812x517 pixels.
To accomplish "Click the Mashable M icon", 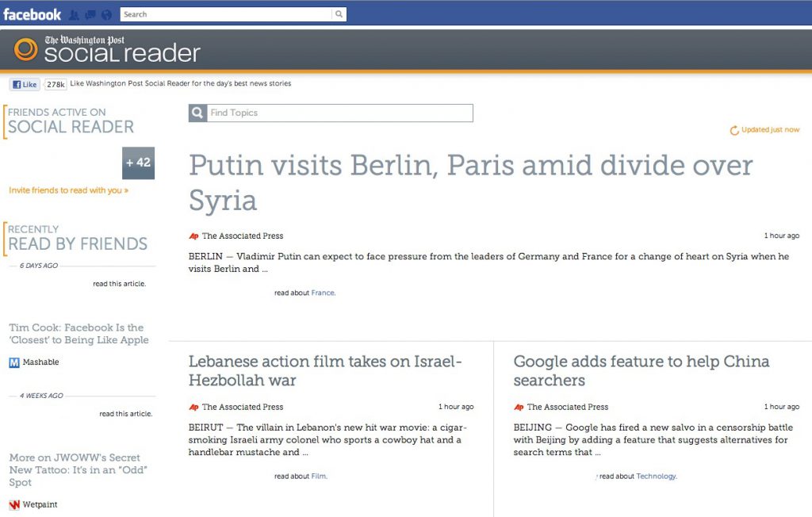I will [14, 362].
